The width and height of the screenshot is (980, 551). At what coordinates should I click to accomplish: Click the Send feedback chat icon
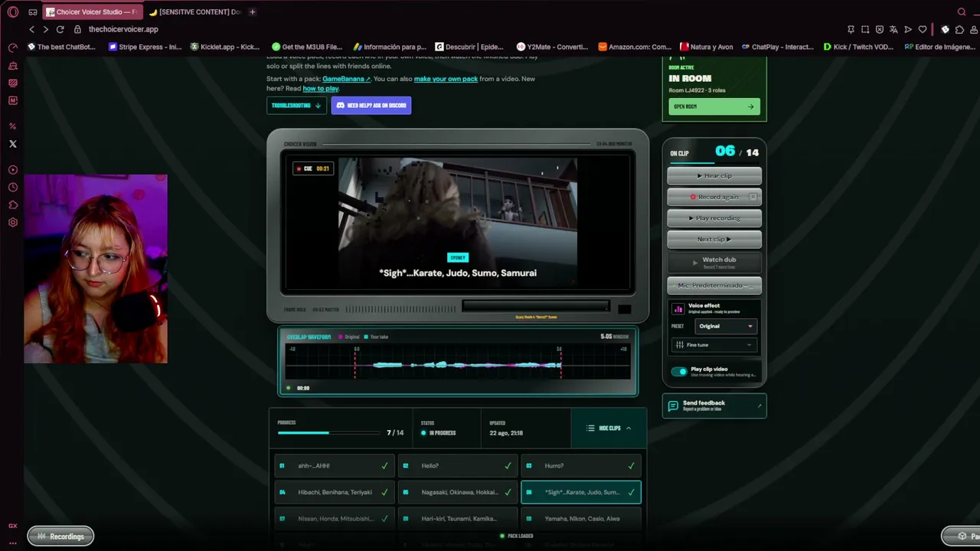pyautogui.click(x=673, y=406)
